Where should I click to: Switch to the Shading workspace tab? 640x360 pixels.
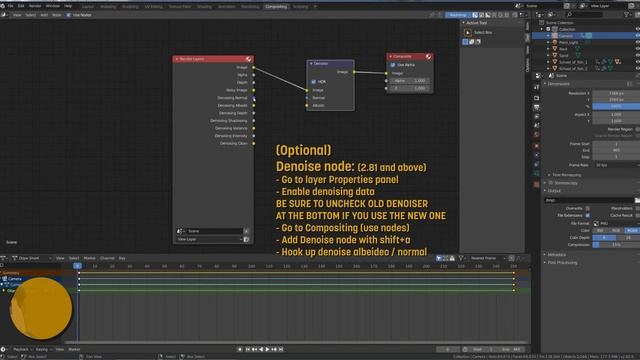(x=204, y=7)
